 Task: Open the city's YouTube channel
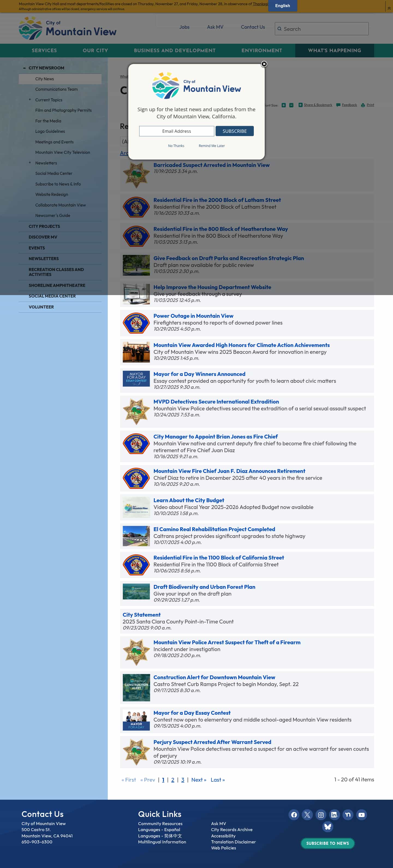click(x=361, y=814)
